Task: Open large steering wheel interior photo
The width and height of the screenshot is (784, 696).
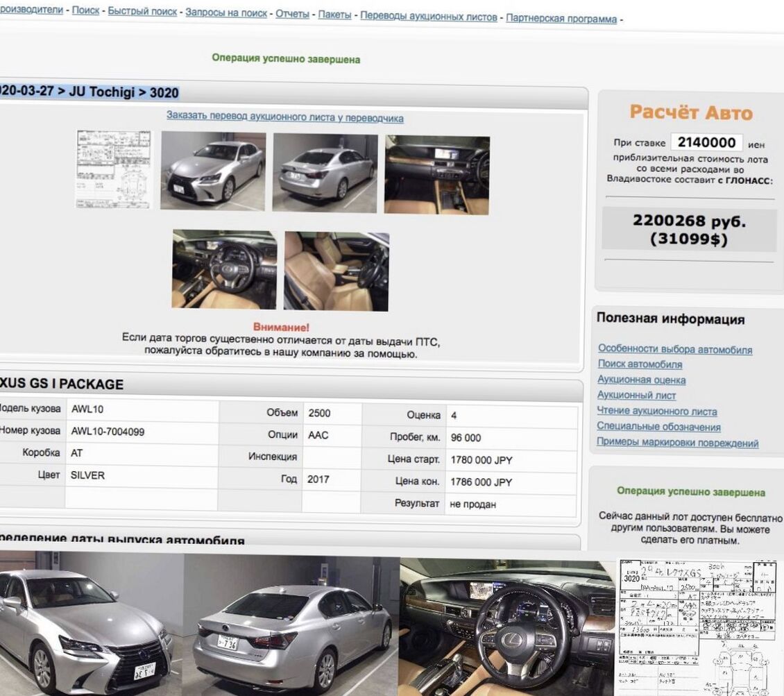Action: coord(507,627)
